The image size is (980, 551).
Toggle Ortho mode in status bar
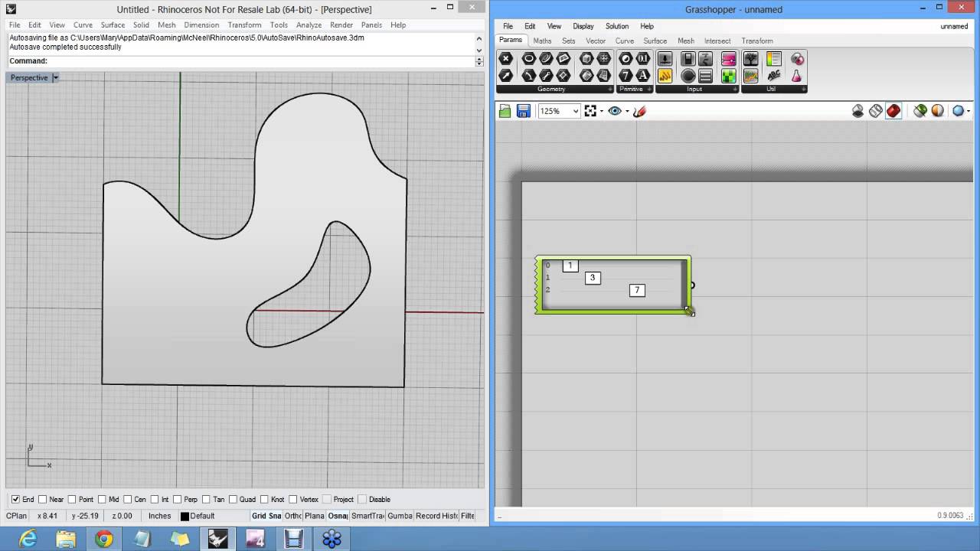[293, 516]
